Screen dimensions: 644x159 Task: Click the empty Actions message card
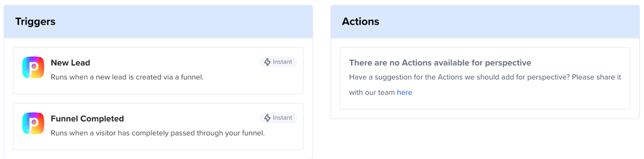(x=485, y=78)
